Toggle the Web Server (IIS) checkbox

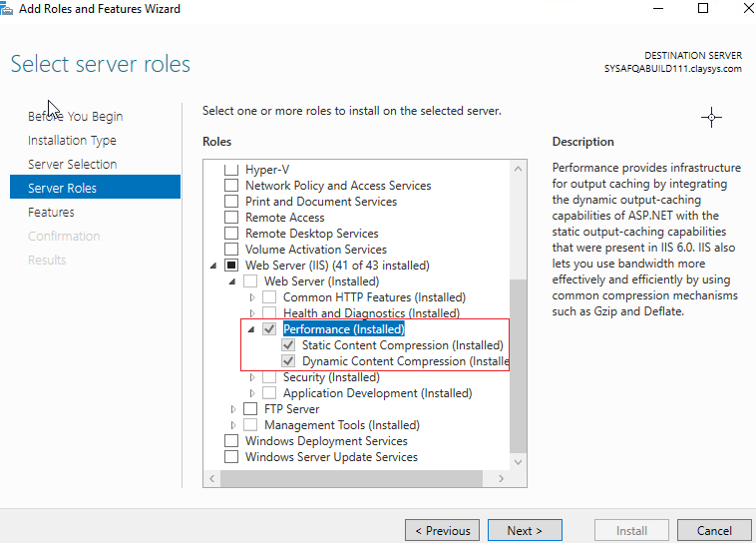(231, 265)
